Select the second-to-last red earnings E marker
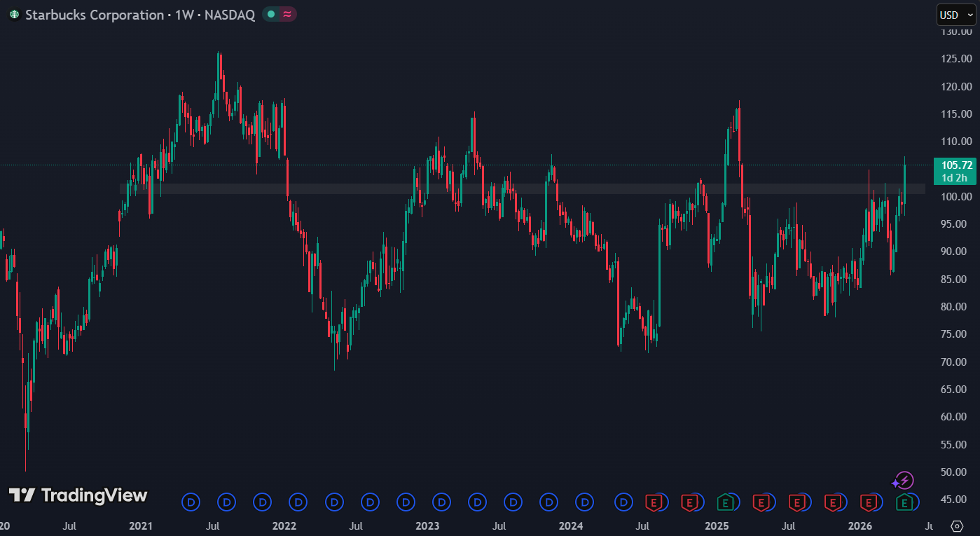 833,502
